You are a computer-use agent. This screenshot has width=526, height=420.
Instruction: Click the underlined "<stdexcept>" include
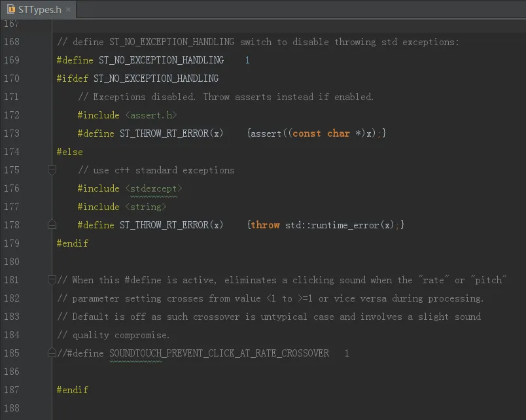click(x=154, y=188)
